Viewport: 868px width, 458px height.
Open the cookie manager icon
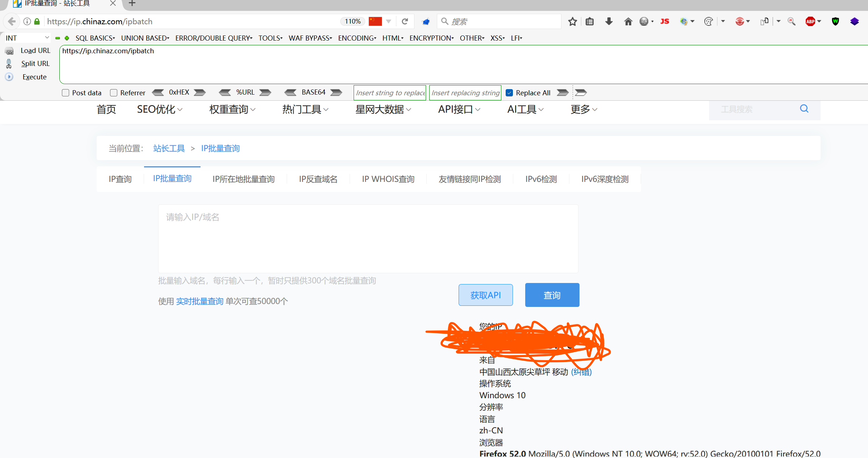(x=708, y=22)
